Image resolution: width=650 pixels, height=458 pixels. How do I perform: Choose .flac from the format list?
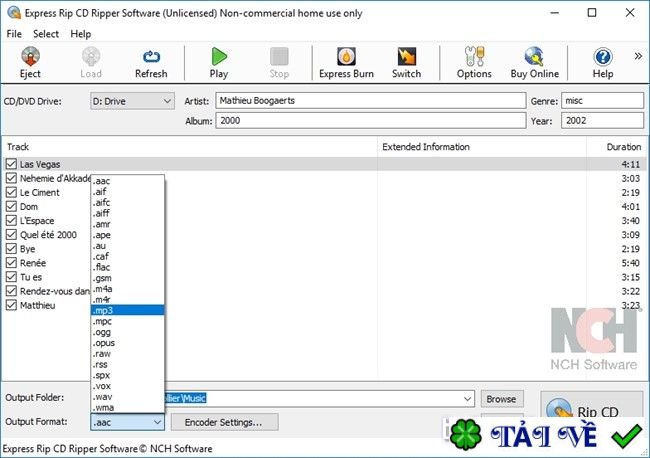(127, 267)
